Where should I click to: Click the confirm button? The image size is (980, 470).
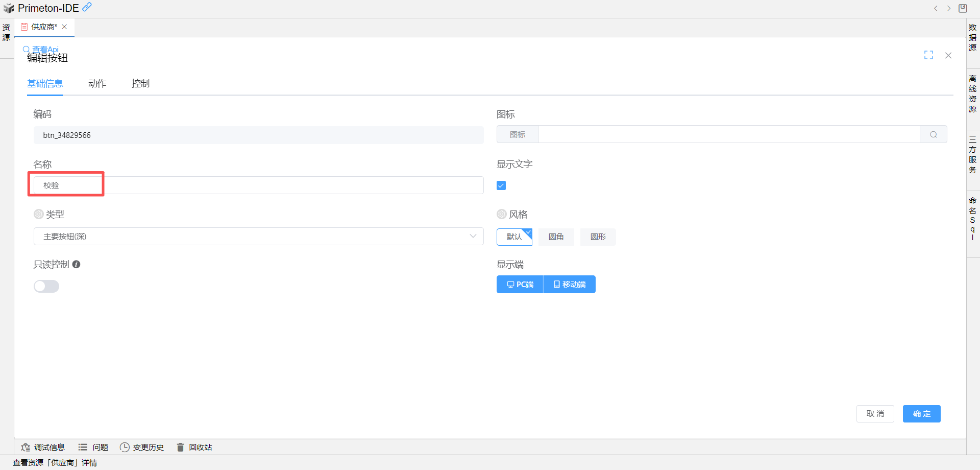(921, 414)
